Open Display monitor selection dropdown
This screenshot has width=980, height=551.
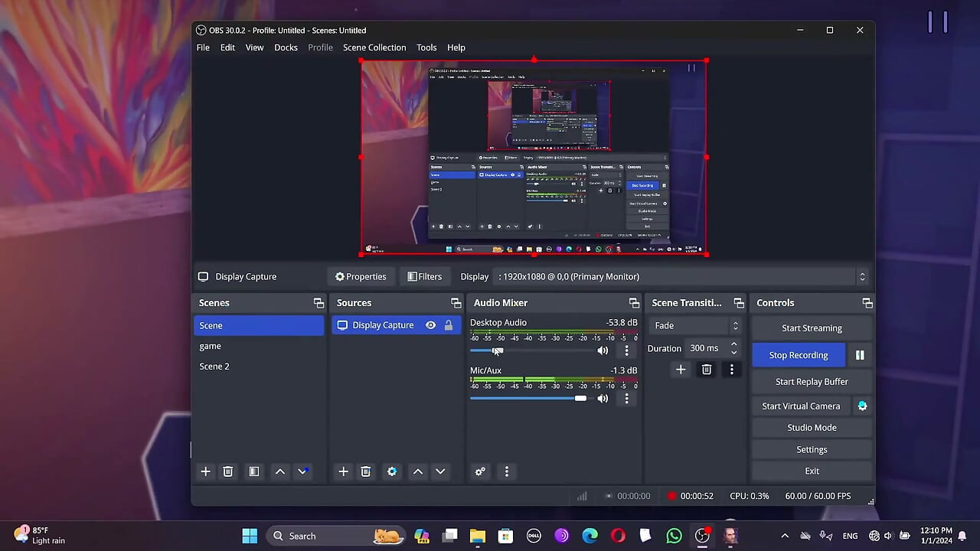tap(682, 276)
